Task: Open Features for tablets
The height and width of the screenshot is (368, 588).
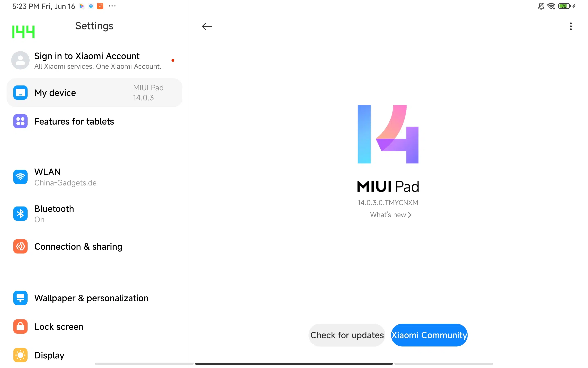Action: (94, 121)
